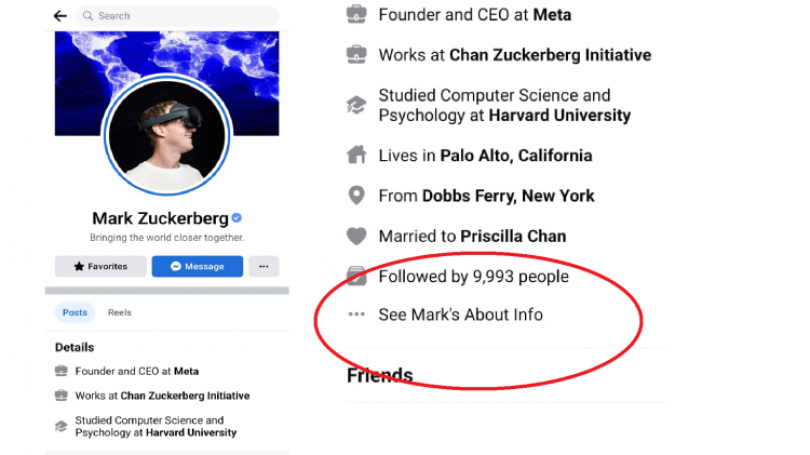Click into the Search input field
The image size is (810, 455).
click(x=180, y=16)
